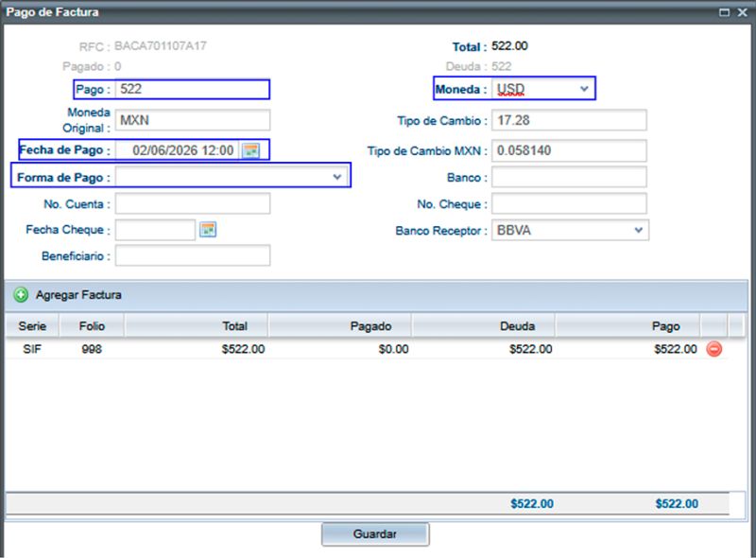Focus the Banco input field
Viewport: 756px width, 558px height.
pyautogui.click(x=569, y=177)
